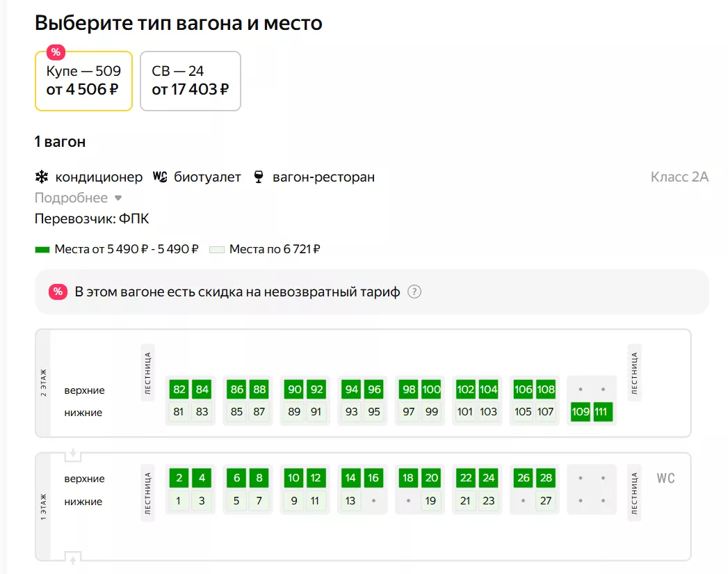Switch to the СВ — 24 car type

pyautogui.click(x=191, y=81)
